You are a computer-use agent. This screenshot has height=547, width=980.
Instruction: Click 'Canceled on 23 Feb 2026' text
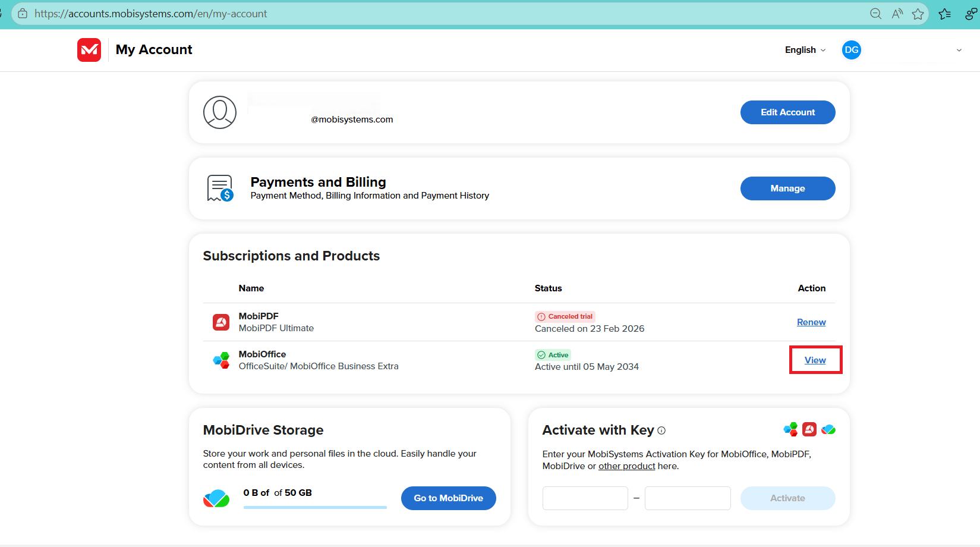click(590, 329)
